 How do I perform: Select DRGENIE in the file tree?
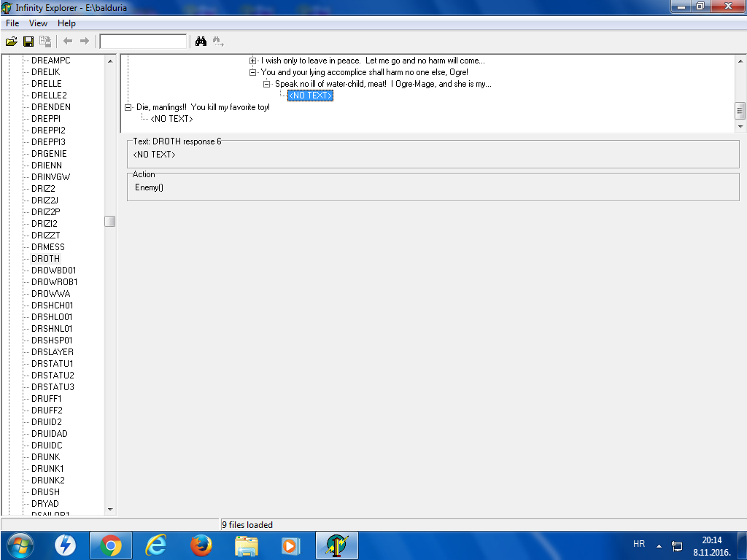49,154
